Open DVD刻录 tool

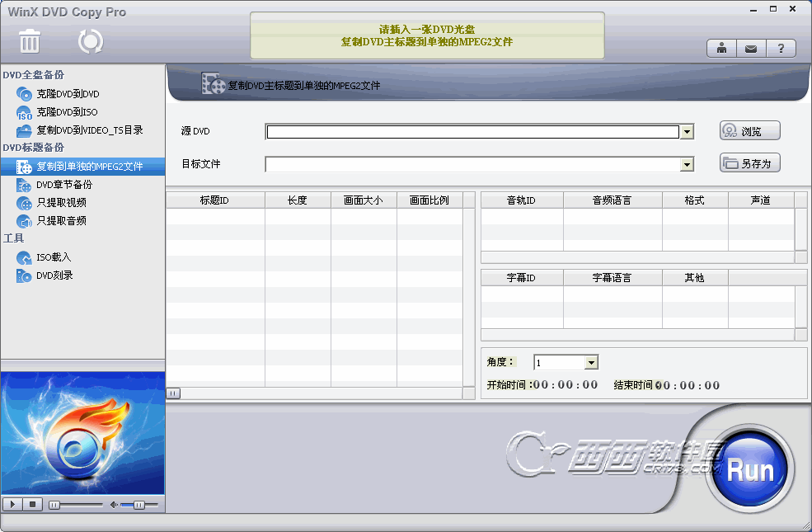coord(54,275)
